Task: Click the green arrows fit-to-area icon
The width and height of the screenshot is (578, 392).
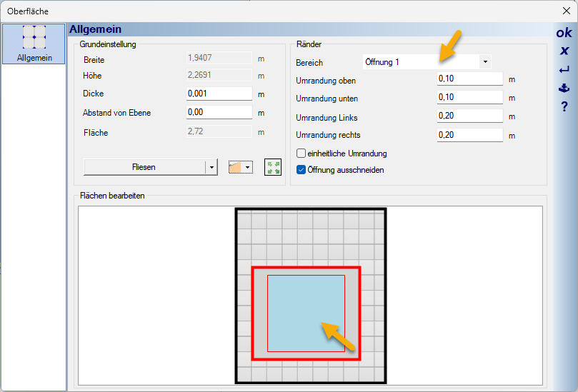Action: pyautogui.click(x=273, y=167)
